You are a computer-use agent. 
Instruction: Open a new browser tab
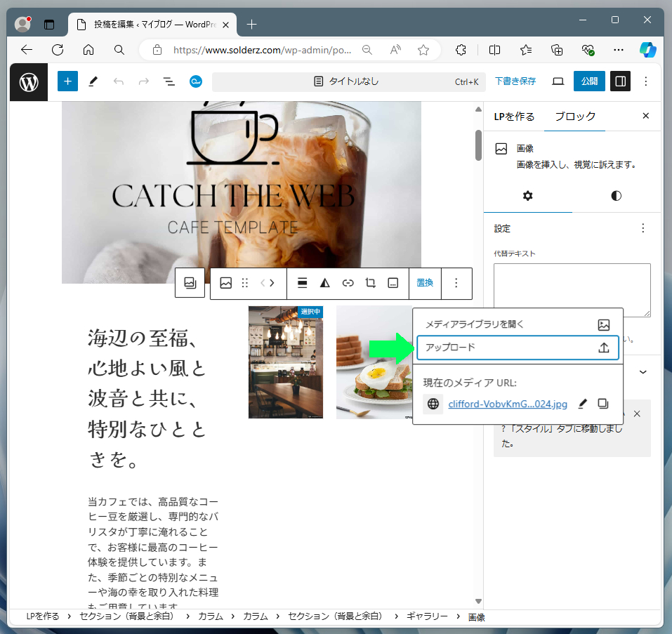[x=251, y=25]
